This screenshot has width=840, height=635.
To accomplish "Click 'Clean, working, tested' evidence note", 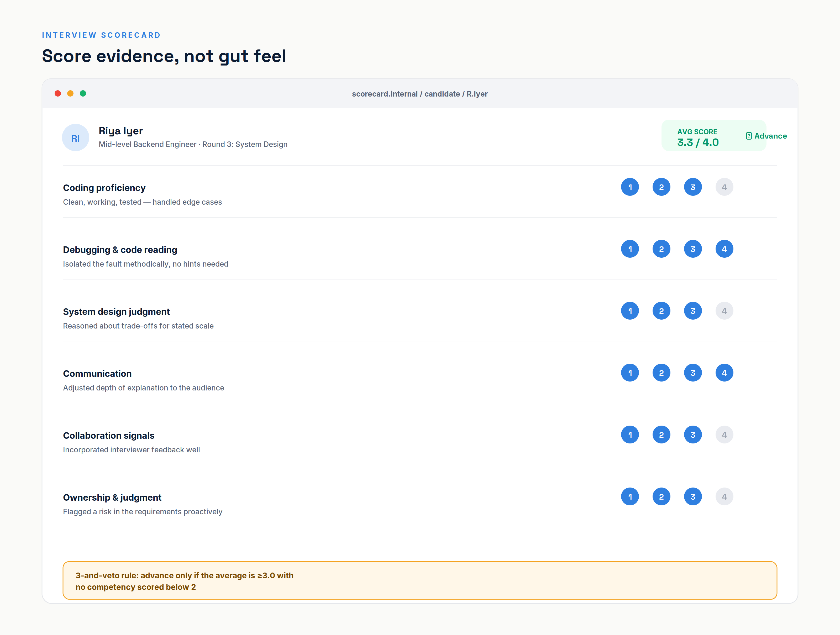I will 142,202.
